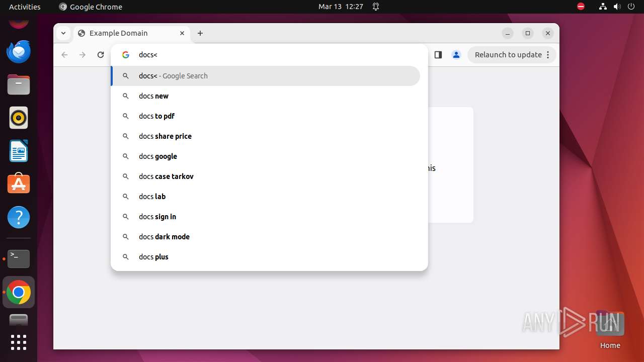Select the 'docs plus' suggestion
Viewport: 644px width, 362px height.
point(266,257)
